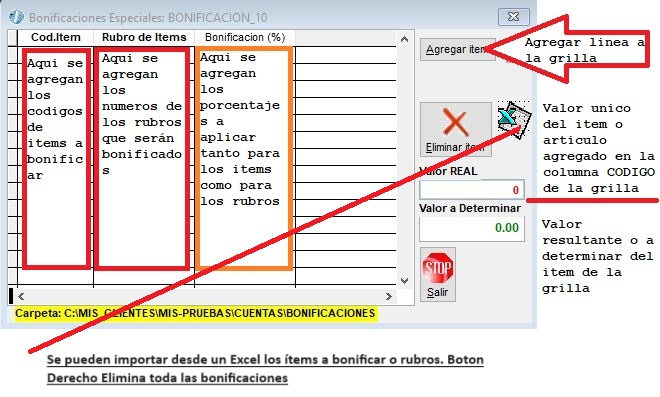Click the Bonificacion (%) column header

click(245, 37)
